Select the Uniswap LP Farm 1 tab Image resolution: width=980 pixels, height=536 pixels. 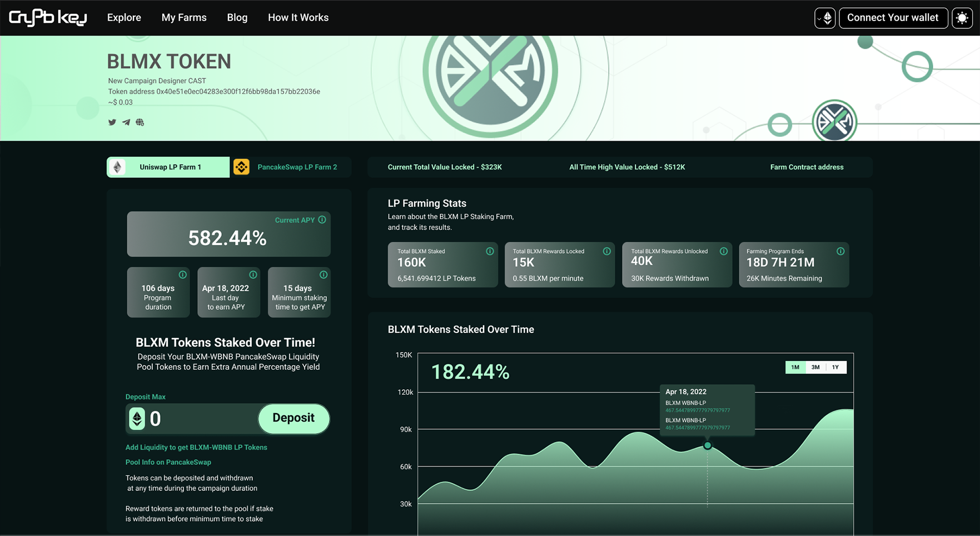[x=168, y=167]
